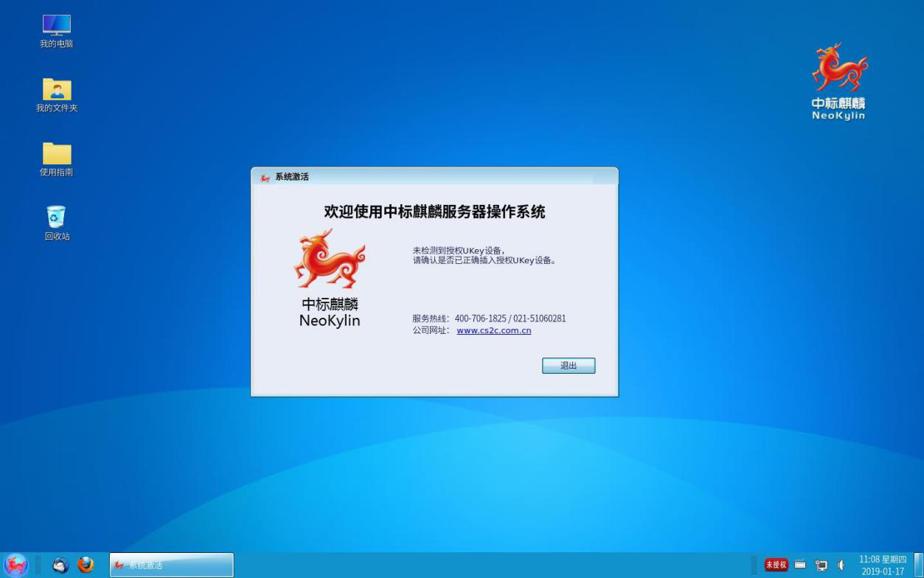
Task: Click the show desktop strip at far right
Action: point(920,565)
